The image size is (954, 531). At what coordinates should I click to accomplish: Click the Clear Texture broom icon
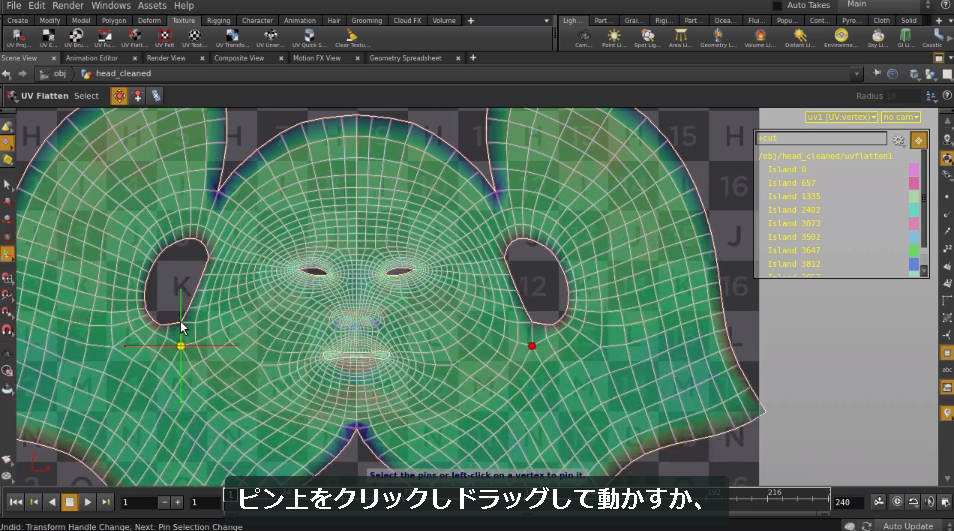tap(352, 38)
